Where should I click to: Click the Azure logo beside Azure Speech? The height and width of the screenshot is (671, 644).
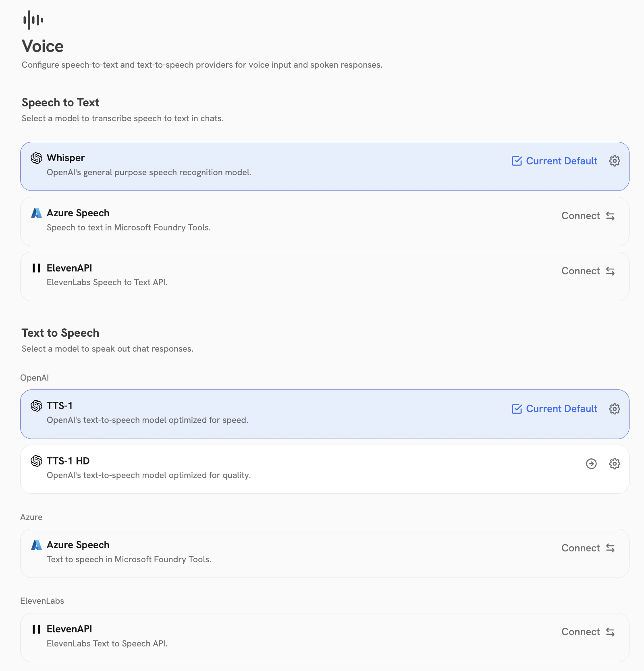coord(36,213)
